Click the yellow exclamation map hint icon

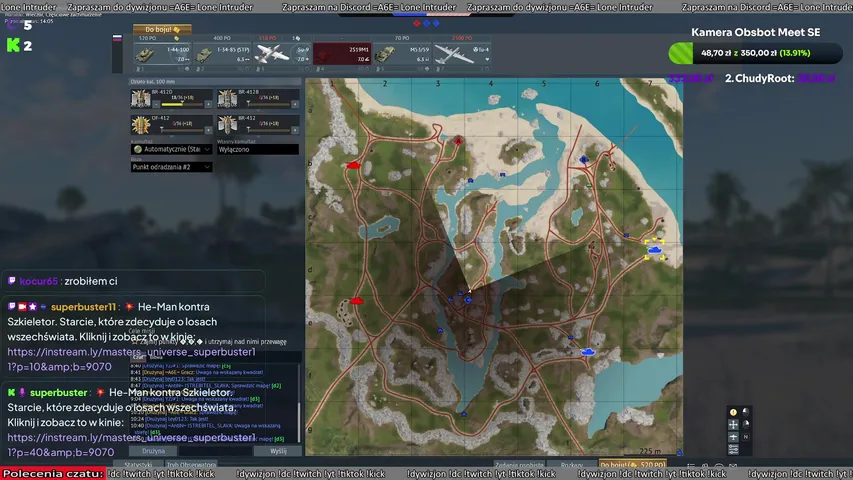[733, 412]
